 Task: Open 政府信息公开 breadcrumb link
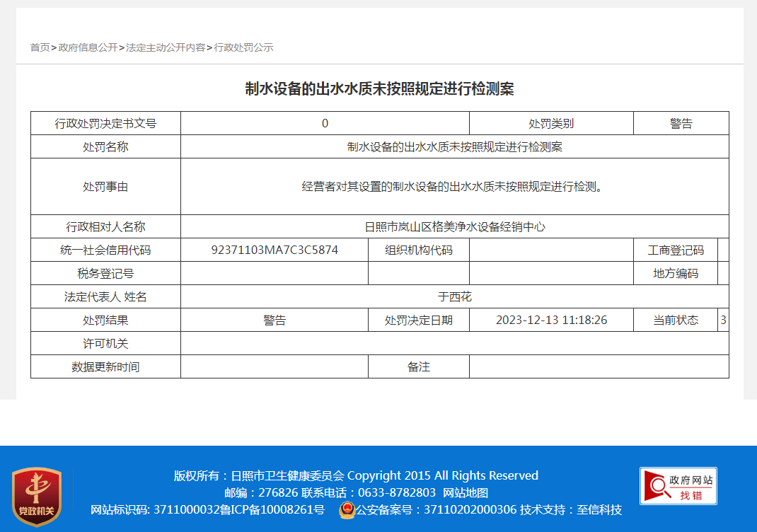pos(88,47)
